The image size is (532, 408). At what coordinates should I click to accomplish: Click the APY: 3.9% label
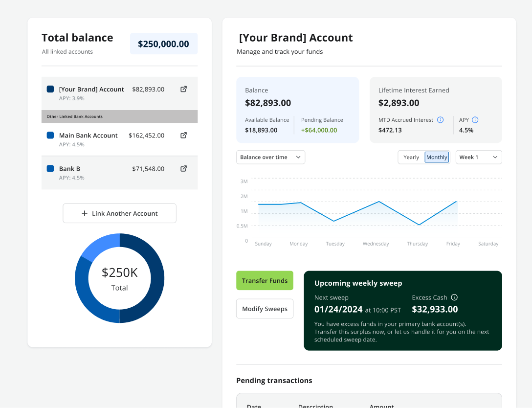pyautogui.click(x=71, y=98)
